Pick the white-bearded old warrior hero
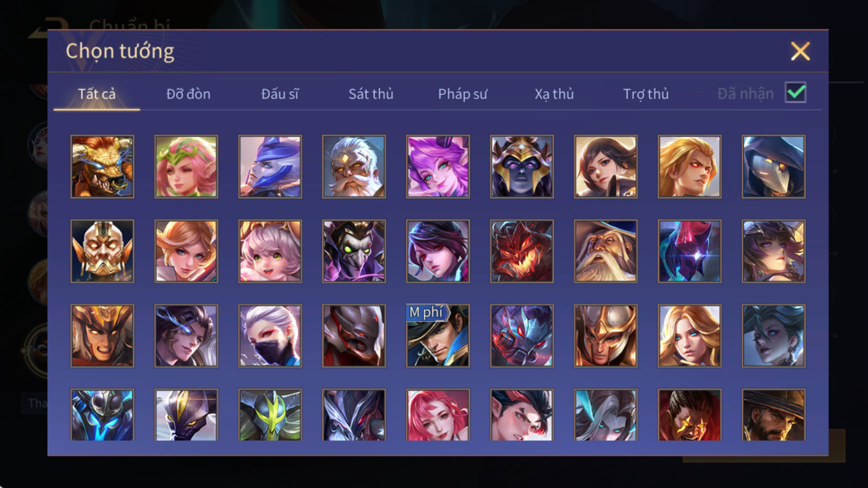This screenshot has height=488, width=868. coord(354,166)
